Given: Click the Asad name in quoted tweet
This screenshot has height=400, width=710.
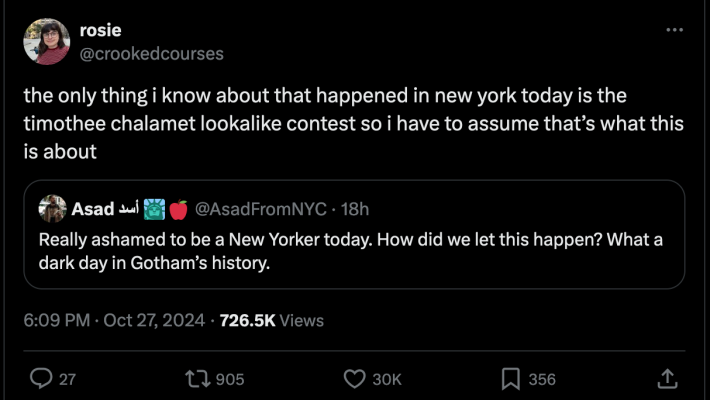Looking at the screenshot, I should pyautogui.click(x=92, y=209).
